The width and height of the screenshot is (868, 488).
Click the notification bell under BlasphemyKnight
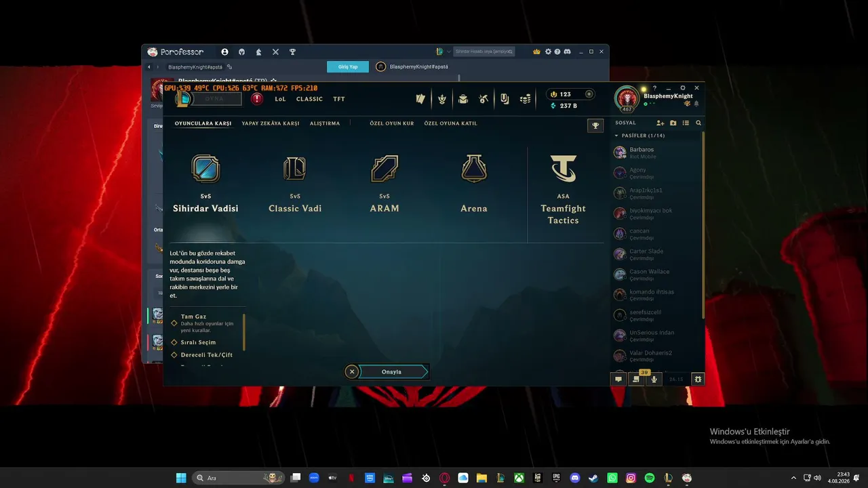696,104
